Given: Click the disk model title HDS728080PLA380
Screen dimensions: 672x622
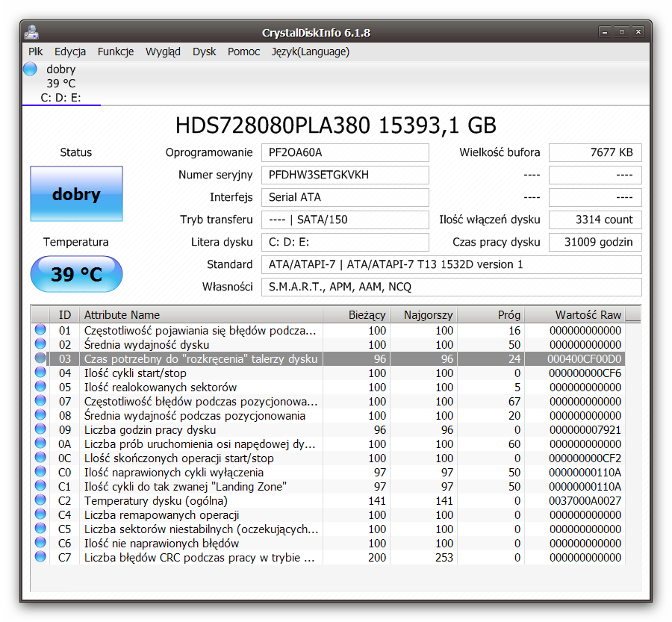Looking at the screenshot, I should coord(335,125).
